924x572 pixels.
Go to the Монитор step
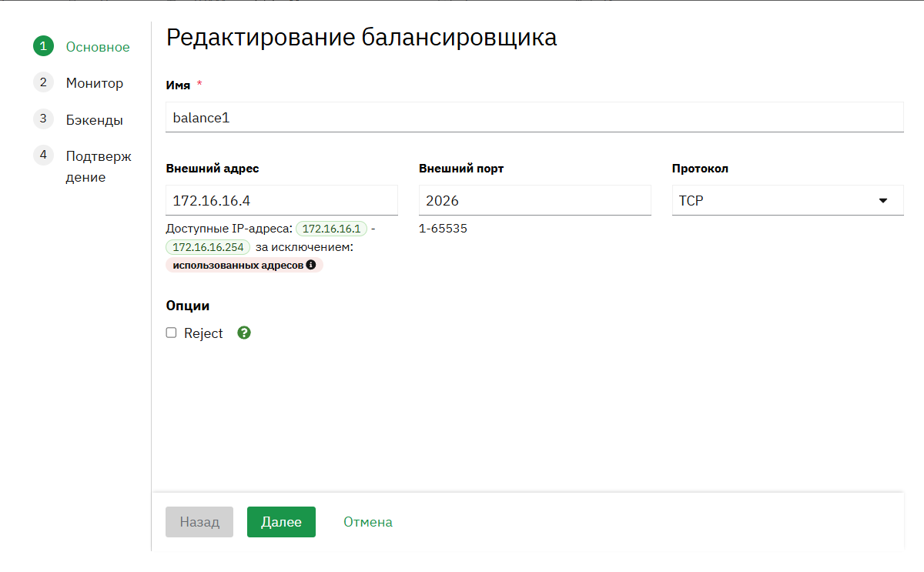tap(95, 83)
